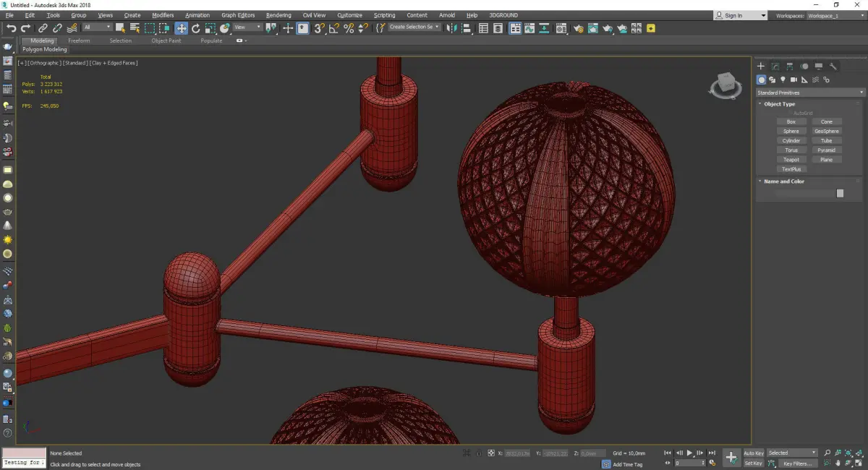
Task: Click the current frame number field
Action: tap(689, 463)
